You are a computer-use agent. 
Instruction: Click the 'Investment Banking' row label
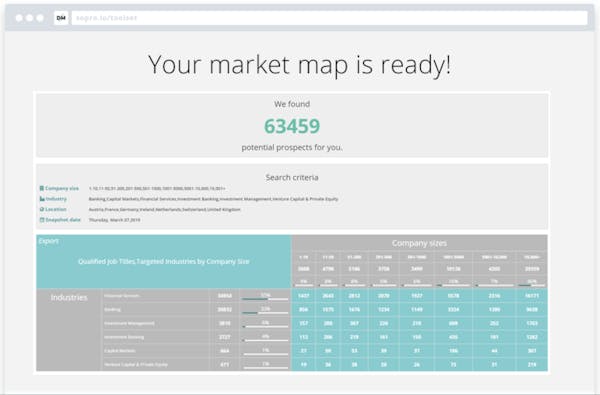click(124, 337)
